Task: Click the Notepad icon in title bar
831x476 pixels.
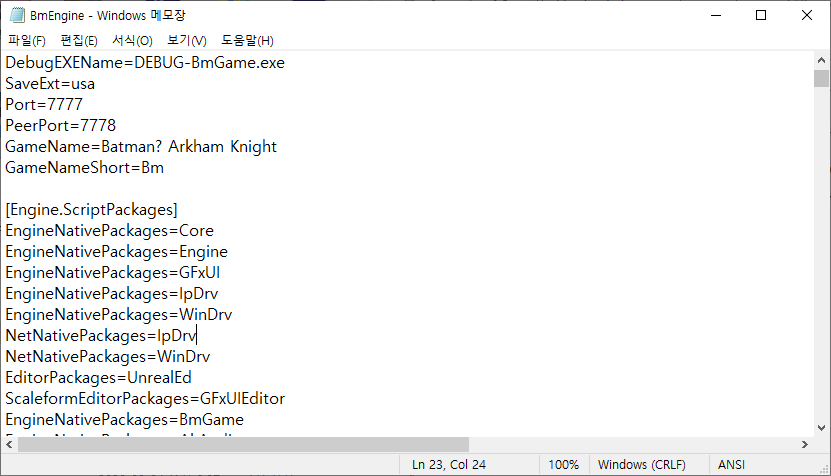Action: (17, 15)
